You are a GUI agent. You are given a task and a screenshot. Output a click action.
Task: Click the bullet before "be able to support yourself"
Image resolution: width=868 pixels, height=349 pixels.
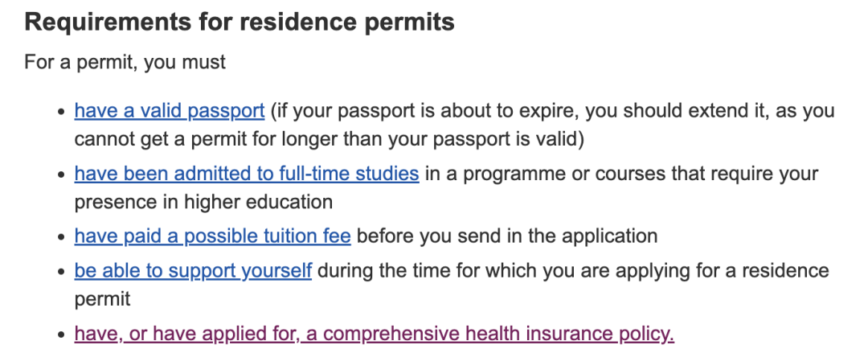tap(62, 273)
